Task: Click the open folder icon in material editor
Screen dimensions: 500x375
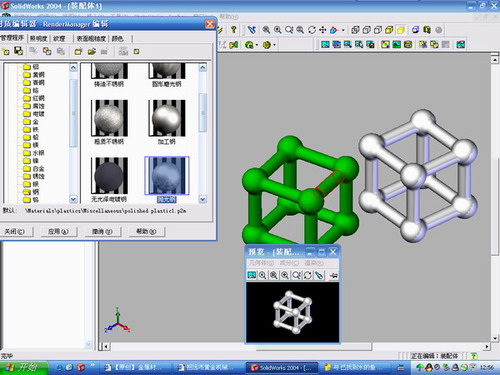Action: click(x=92, y=51)
